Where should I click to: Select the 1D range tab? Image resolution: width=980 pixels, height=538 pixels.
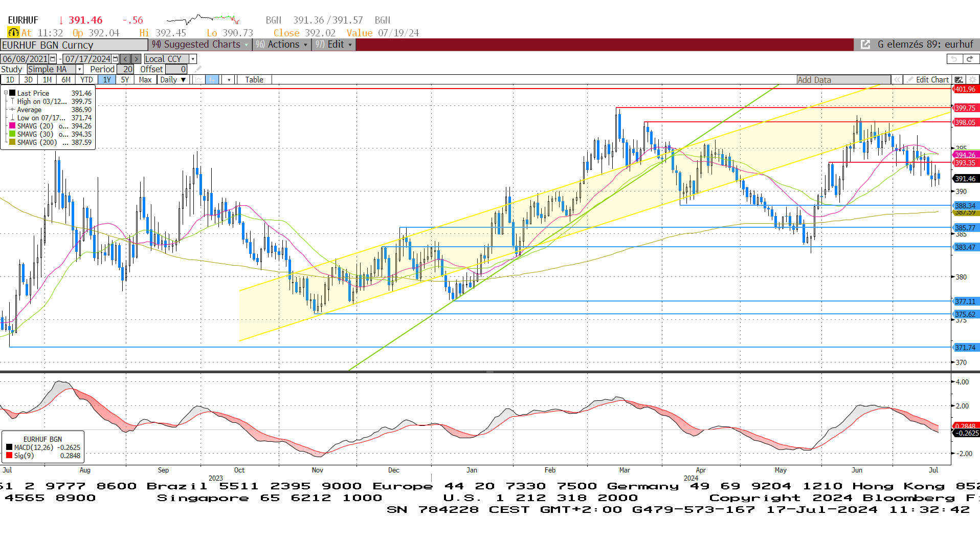10,80
